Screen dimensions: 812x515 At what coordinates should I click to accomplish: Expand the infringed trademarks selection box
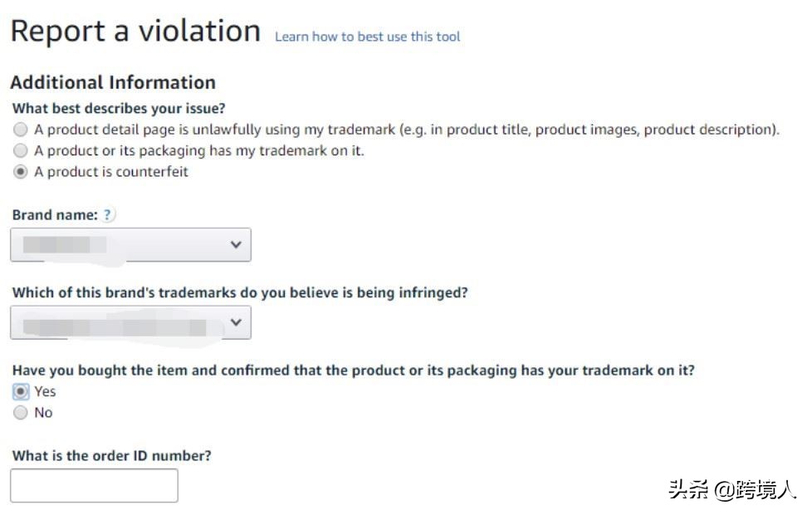[x=130, y=322]
